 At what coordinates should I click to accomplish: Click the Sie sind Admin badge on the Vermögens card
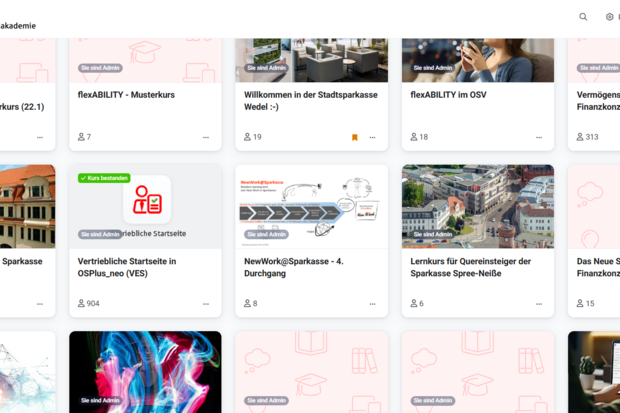(598, 68)
